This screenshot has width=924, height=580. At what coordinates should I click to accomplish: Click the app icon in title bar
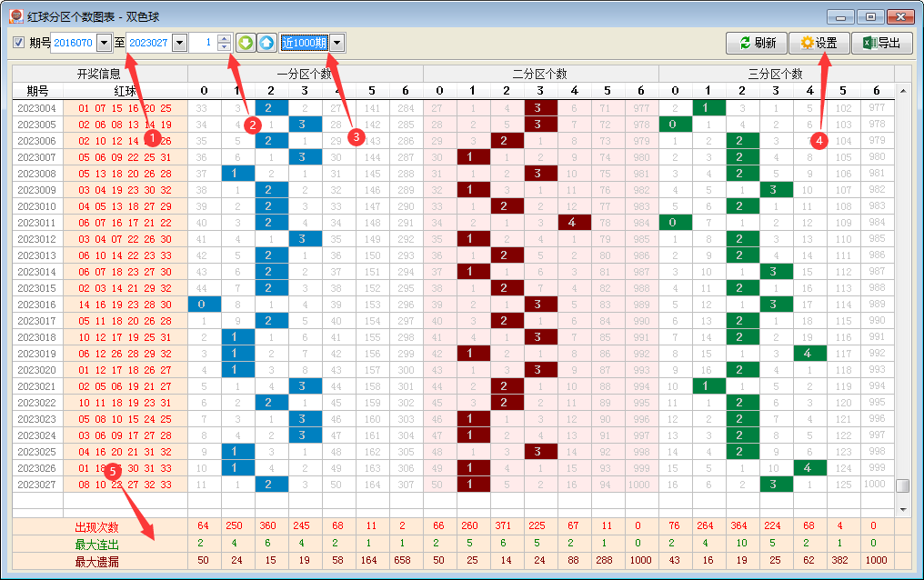pos(15,16)
